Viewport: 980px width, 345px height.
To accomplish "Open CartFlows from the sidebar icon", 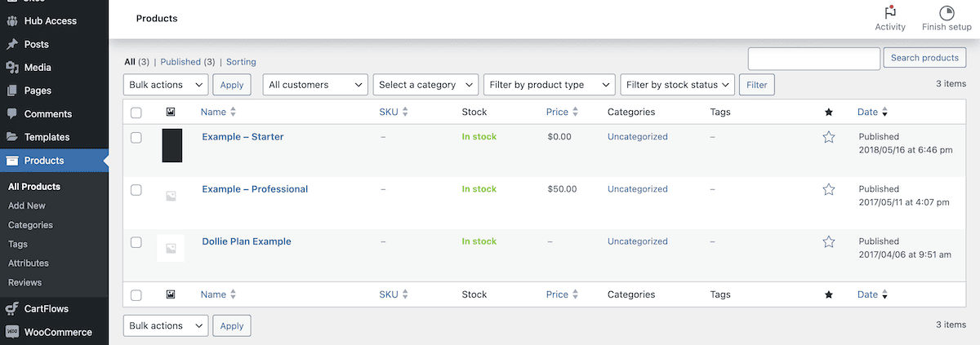I will [x=12, y=309].
